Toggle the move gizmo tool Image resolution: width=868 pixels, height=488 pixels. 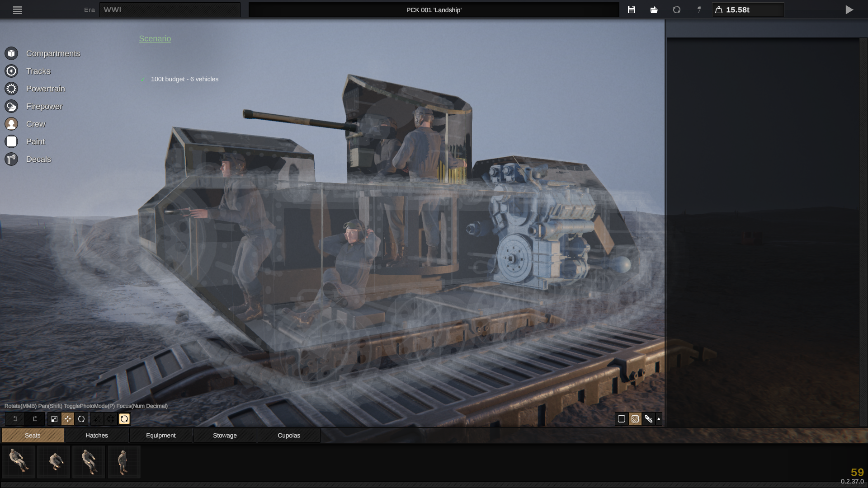[68, 419]
